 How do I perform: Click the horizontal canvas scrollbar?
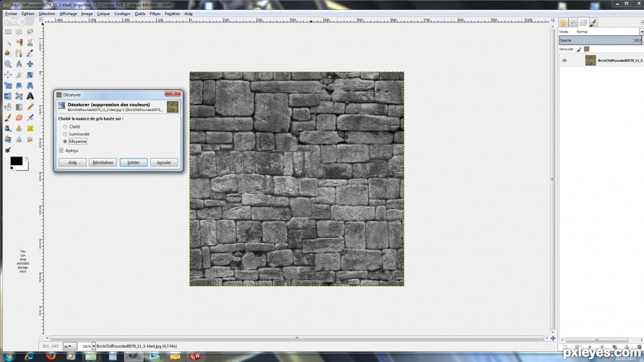point(297,338)
